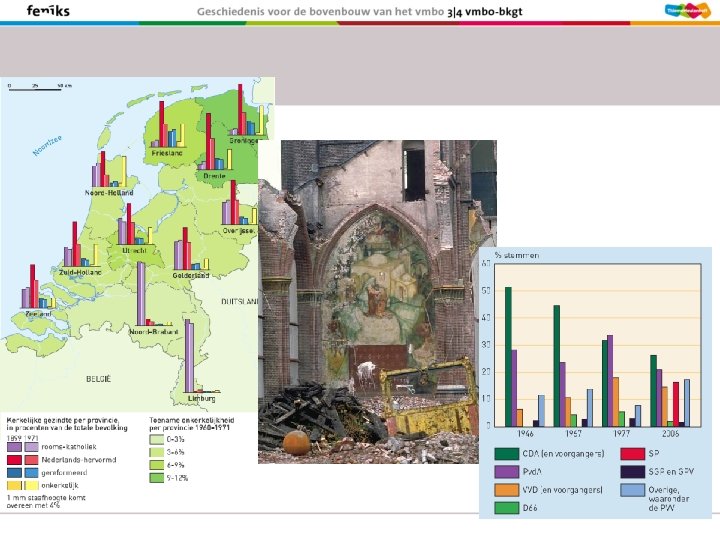Select the header text 'Geschiedenis voor de bovenbouw'

click(x=284, y=11)
